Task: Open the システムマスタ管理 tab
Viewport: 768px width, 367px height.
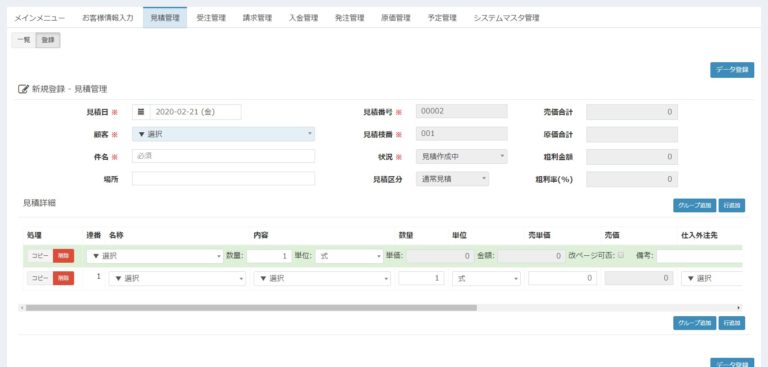Action: (506, 18)
